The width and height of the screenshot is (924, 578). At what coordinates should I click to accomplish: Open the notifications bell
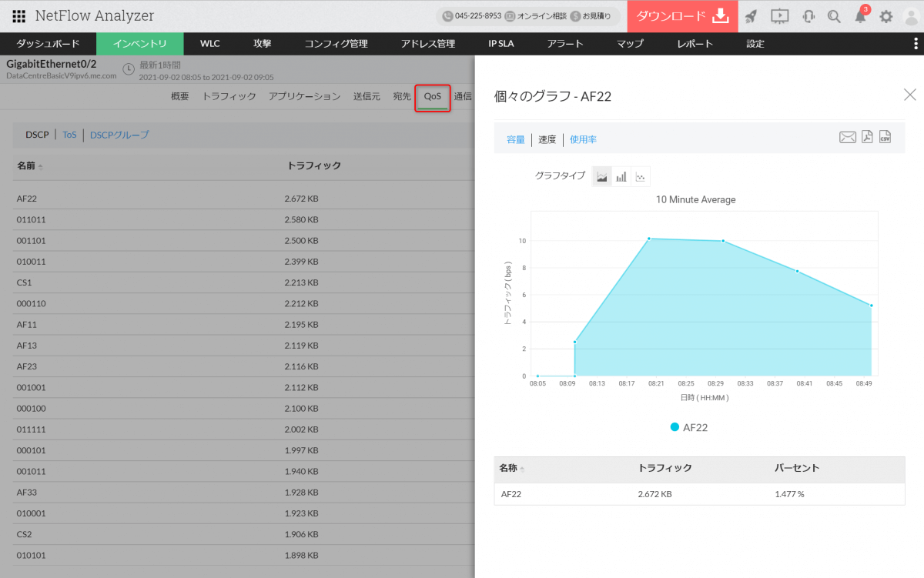[861, 17]
